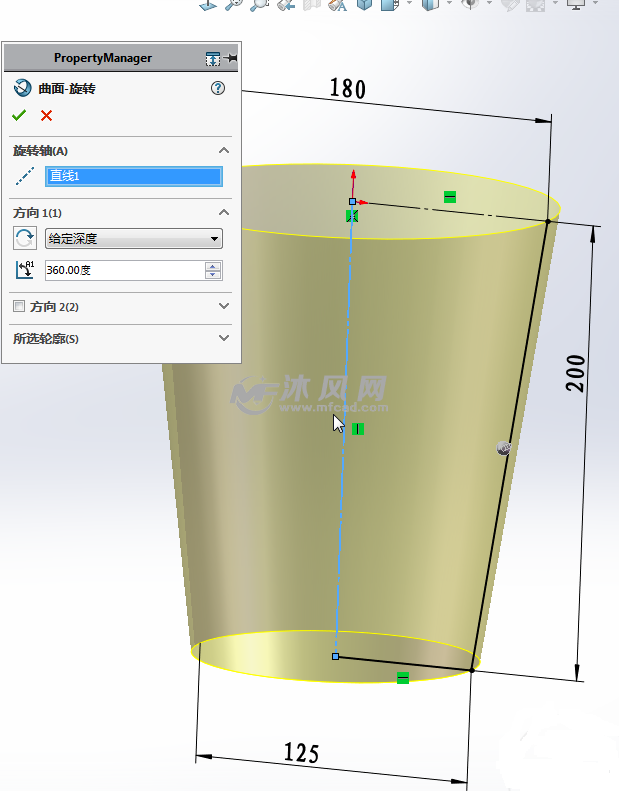Screen dimensions: 619x791
Task: Open help for the 曲面-旋转 feature
Action: [x=218, y=88]
